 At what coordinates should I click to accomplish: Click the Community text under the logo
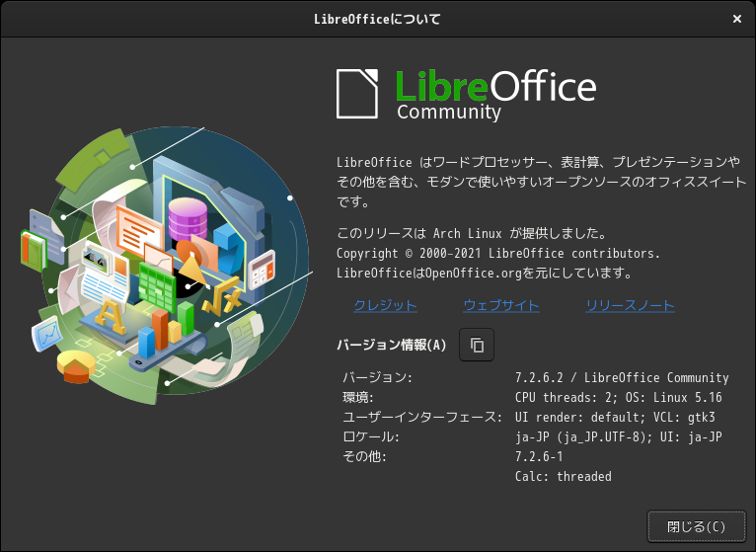[449, 112]
